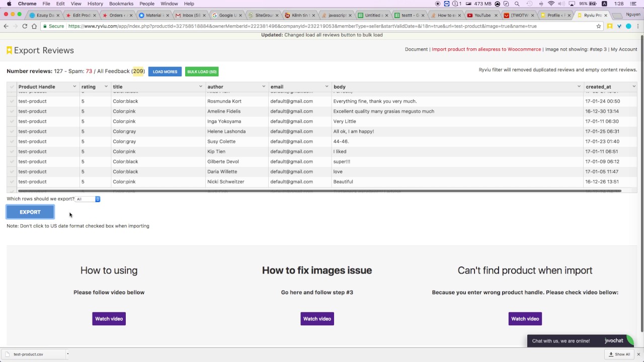644x362 pixels.
Task: Click the browser home icon
Action: point(34,26)
